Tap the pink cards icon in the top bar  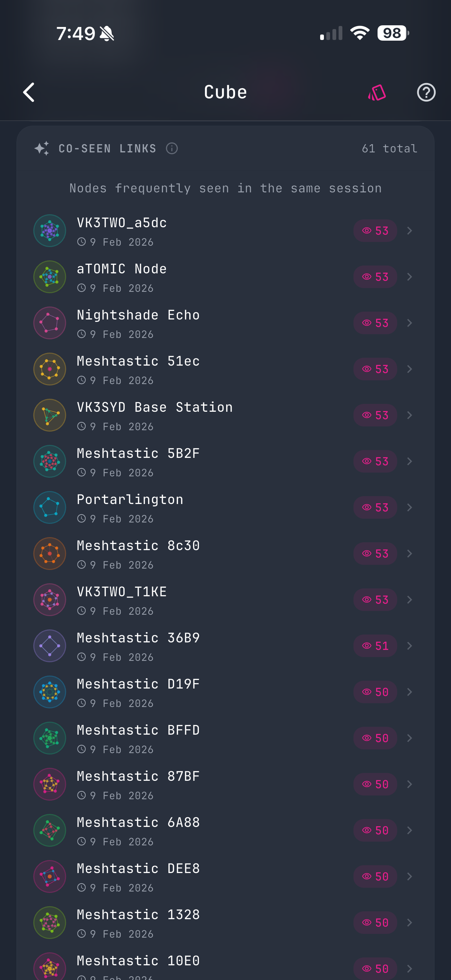pyautogui.click(x=378, y=92)
